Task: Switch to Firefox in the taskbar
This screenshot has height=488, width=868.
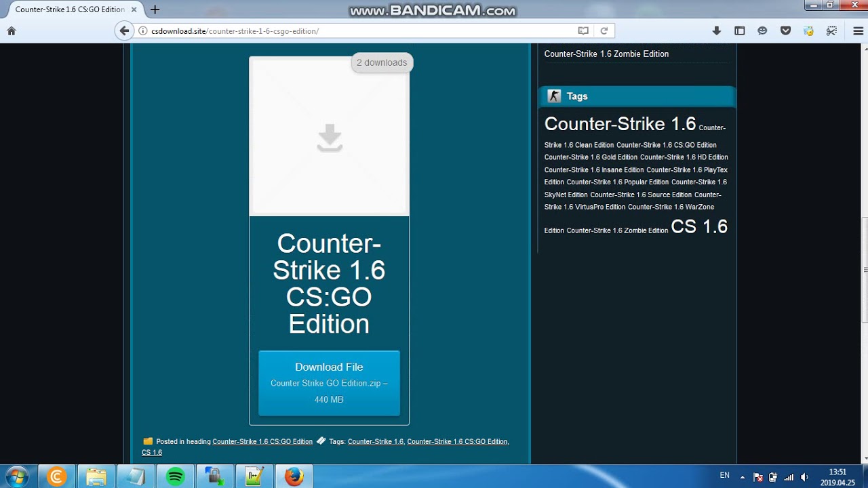Action: (294, 476)
